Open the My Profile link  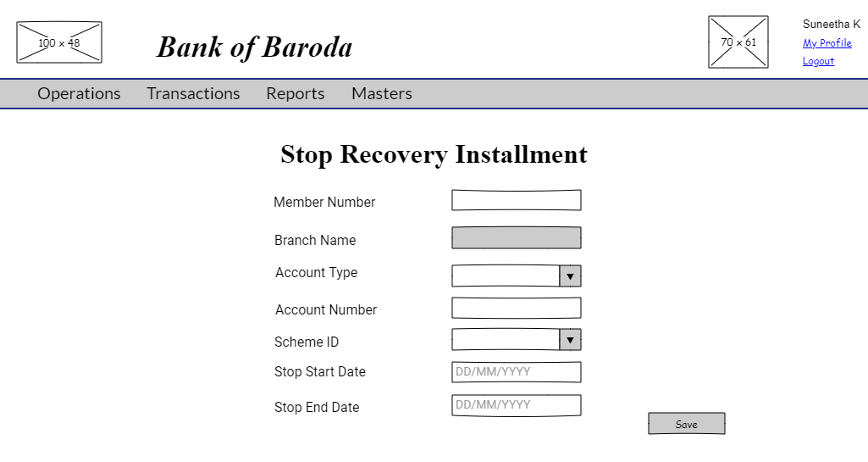point(827,43)
